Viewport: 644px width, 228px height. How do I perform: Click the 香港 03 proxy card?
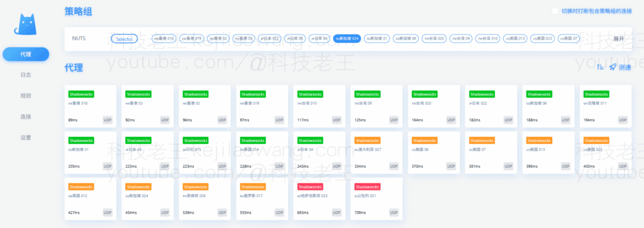[x=147, y=106]
